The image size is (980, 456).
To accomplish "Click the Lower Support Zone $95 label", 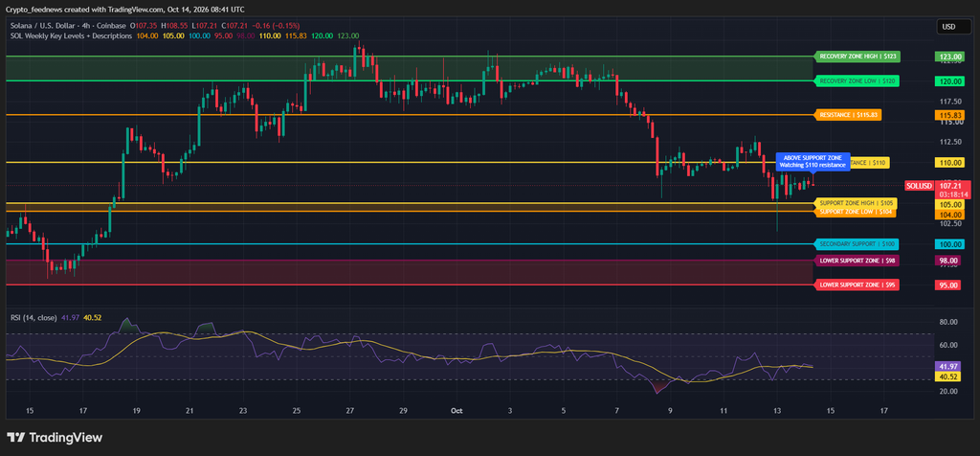I will pos(857,285).
